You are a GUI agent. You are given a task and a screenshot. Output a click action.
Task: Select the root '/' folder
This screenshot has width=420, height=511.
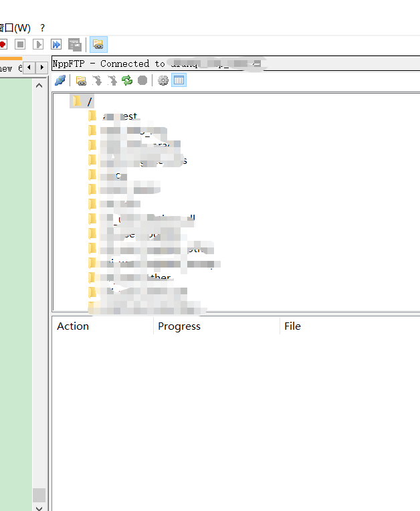[x=82, y=102]
